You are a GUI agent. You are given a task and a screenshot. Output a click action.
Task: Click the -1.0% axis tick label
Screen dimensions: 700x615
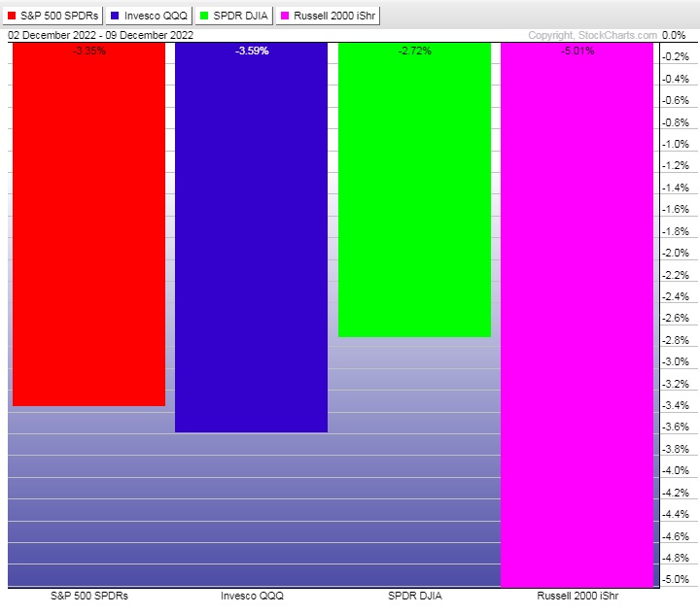click(676, 144)
